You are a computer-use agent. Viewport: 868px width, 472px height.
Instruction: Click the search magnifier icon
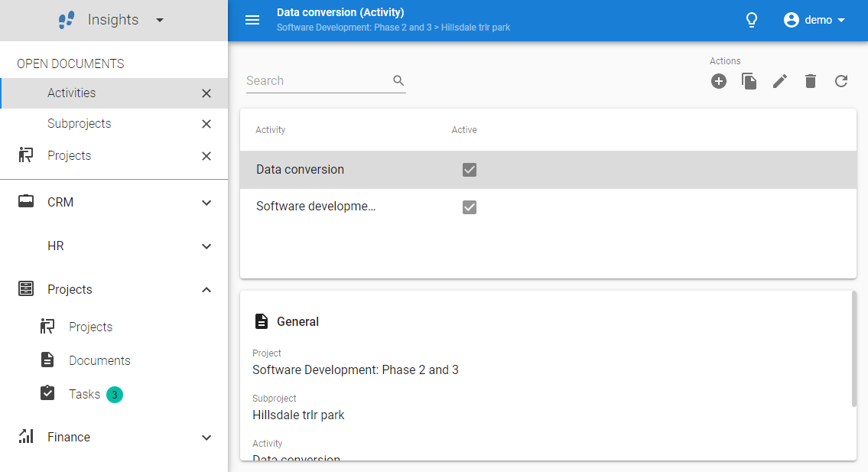tap(398, 80)
